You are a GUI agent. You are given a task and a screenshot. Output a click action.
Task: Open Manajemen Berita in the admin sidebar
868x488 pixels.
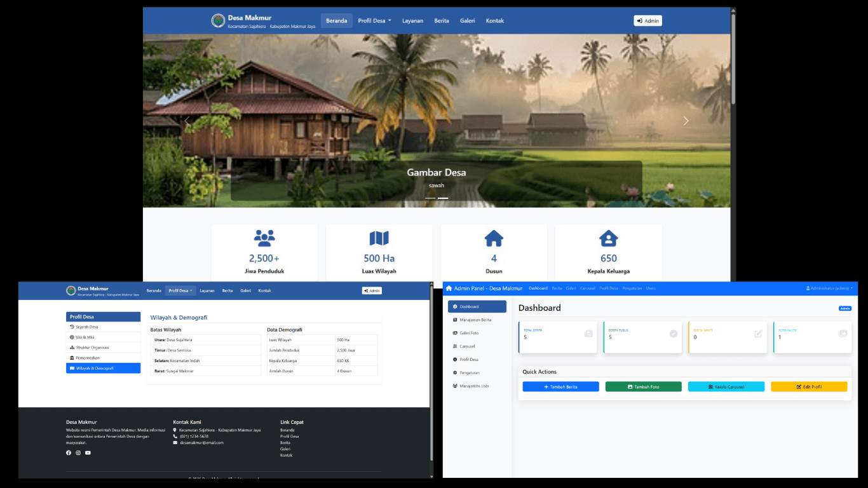click(x=477, y=320)
